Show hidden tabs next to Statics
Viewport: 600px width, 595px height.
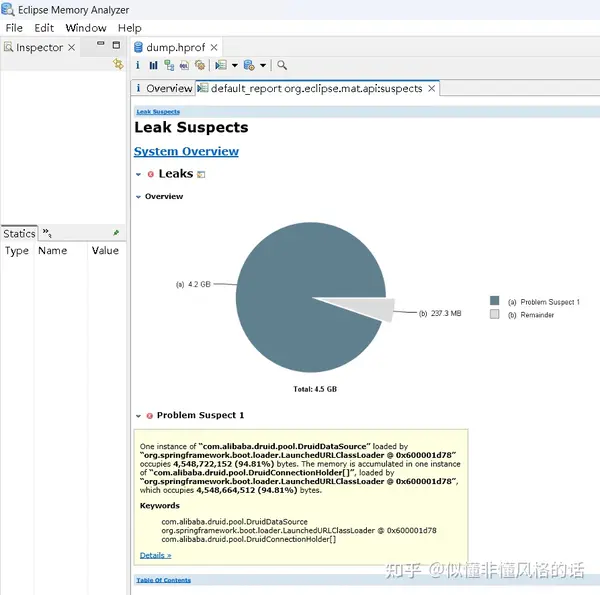point(47,233)
